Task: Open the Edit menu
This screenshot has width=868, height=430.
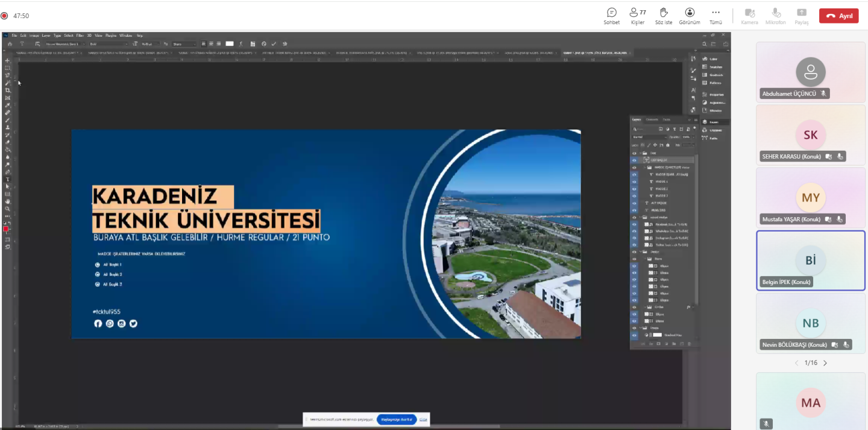Action: [23, 36]
